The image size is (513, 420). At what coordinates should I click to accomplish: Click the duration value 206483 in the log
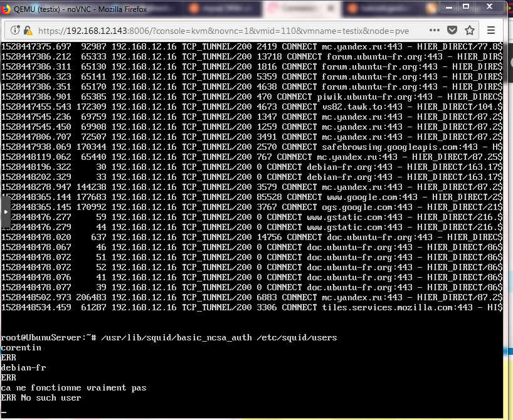click(x=92, y=297)
